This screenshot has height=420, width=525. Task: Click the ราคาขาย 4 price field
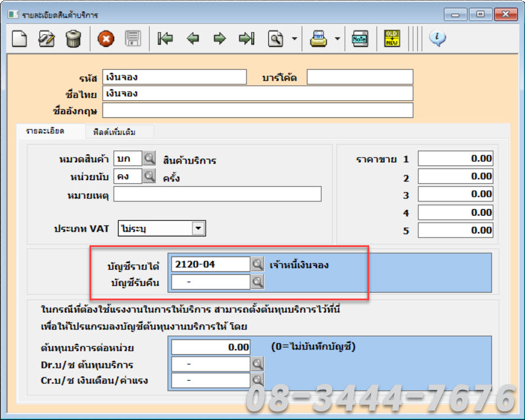(x=456, y=212)
